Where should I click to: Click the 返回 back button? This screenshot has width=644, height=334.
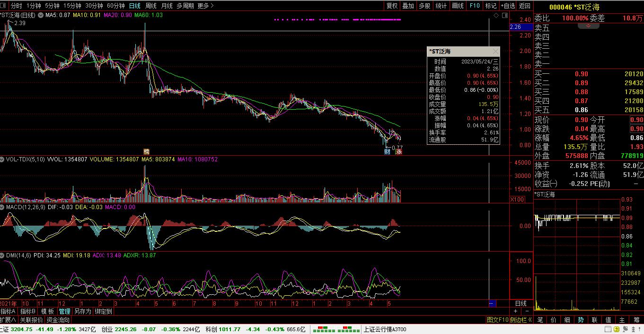click(x=524, y=6)
